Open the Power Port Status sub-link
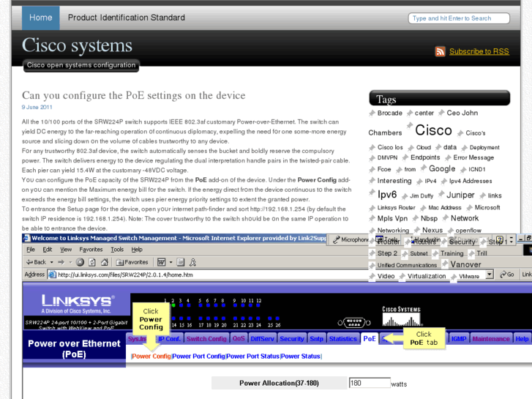This screenshot has width=532, height=399. (x=252, y=357)
